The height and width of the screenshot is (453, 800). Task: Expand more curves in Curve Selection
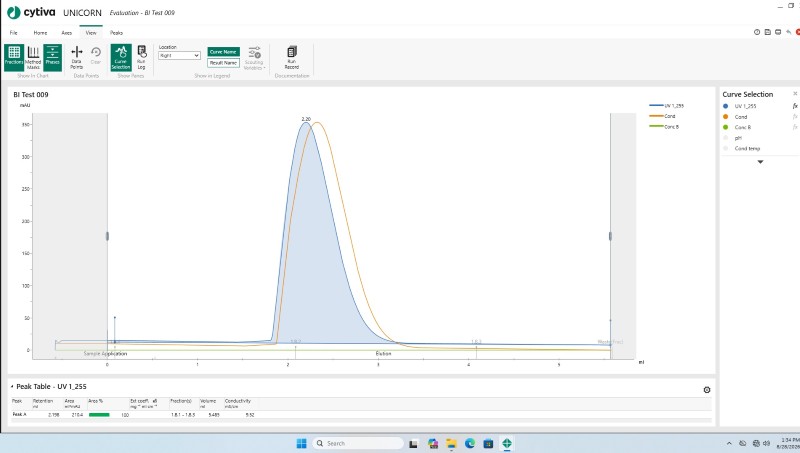pos(760,162)
